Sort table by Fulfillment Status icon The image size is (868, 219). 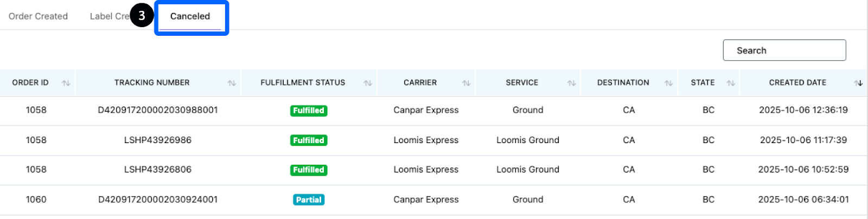click(x=368, y=83)
